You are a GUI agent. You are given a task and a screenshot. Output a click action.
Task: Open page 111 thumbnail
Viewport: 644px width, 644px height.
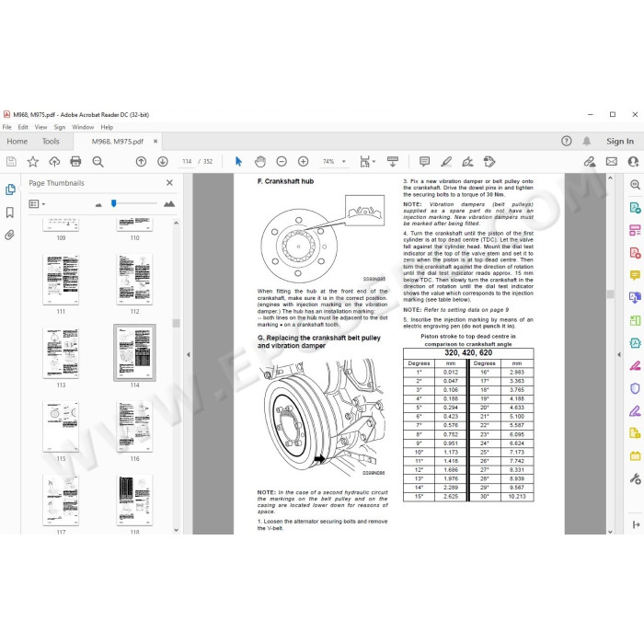(61, 280)
